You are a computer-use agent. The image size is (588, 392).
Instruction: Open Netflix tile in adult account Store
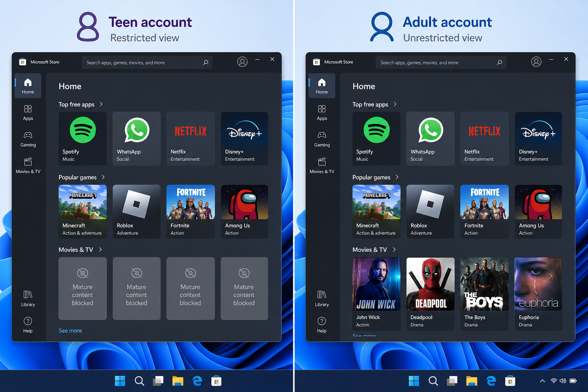tap(484, 139)
